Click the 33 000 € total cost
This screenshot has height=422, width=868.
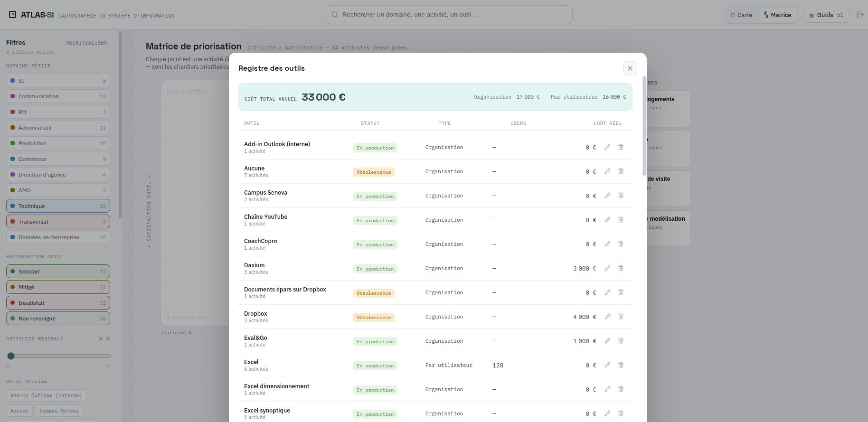(324, 97)
